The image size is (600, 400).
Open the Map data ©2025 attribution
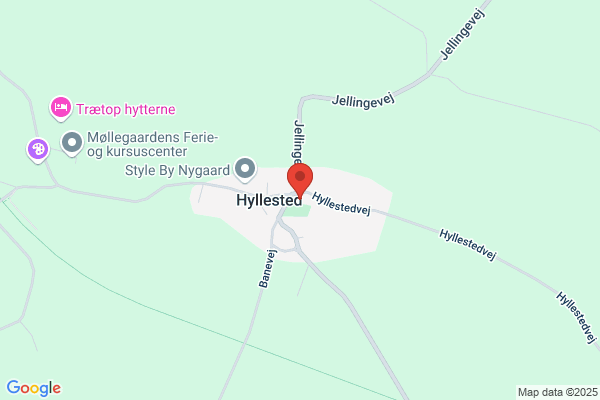click(x=558, y=392)
